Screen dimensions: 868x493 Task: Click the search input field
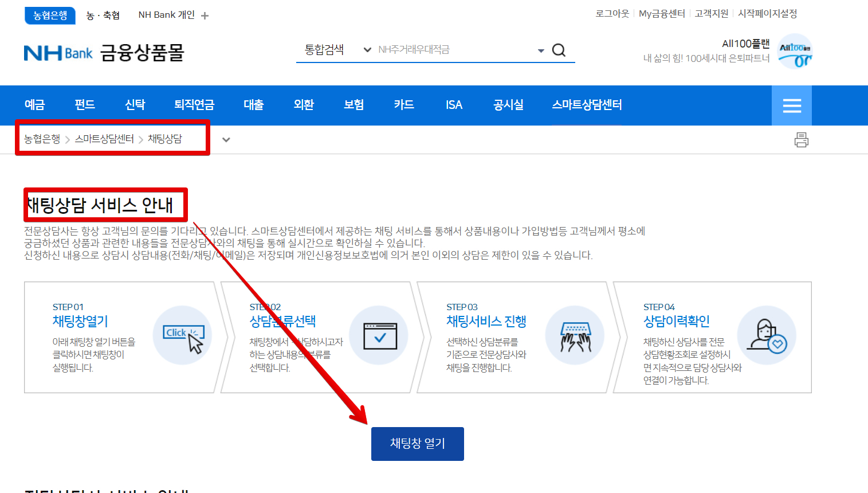click(455, 50)
